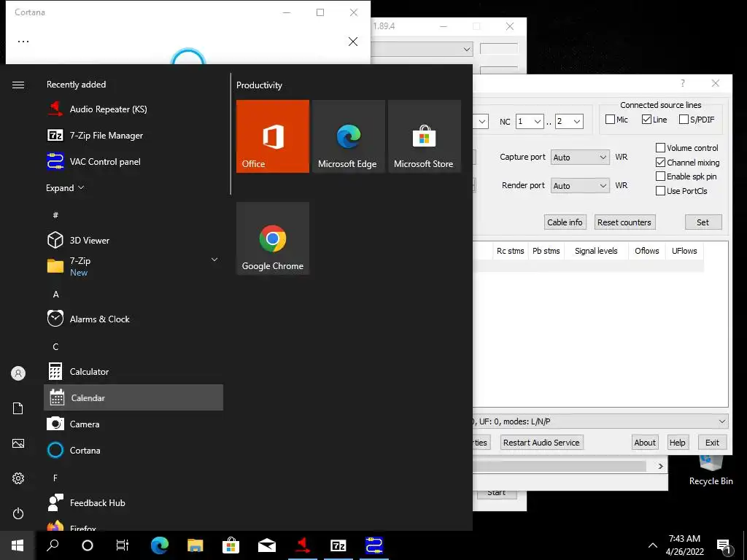Open the Microsoft Store tile

424,136
